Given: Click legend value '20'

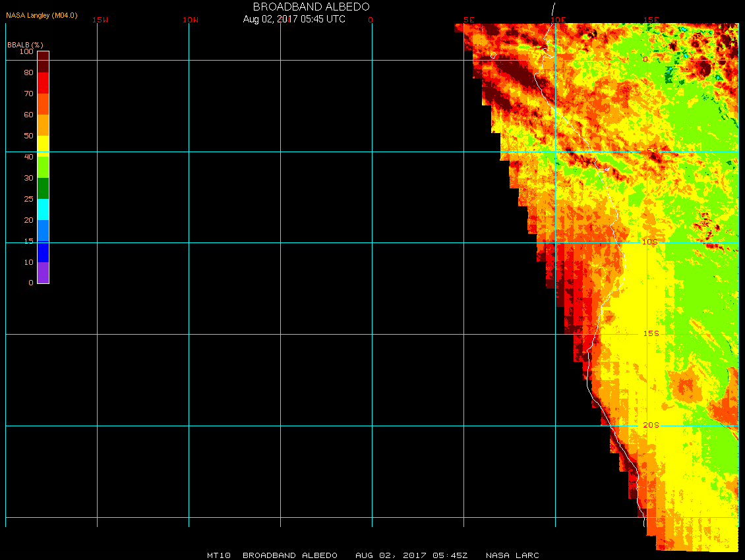Looking at the screenshot, I should point(29,220).
